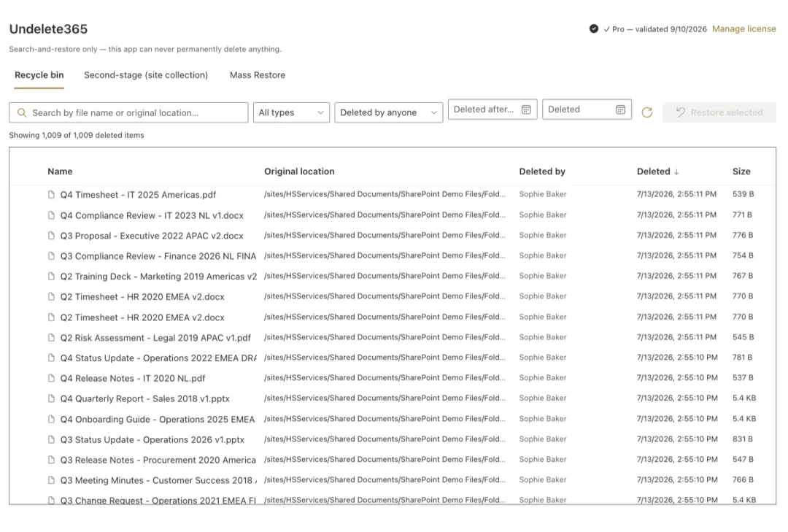The image size is (788, 532).
Task: Click the refresh icon next to date filters
Action: tap(646, 112)
